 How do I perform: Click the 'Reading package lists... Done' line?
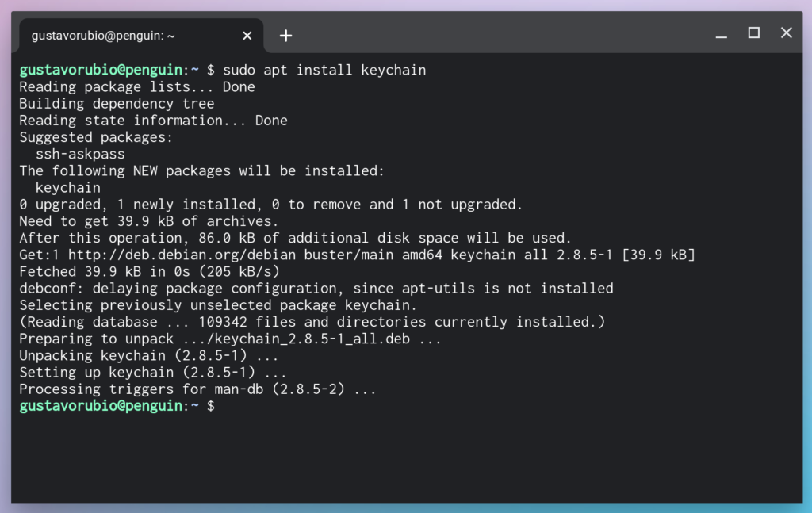[136, 86]
